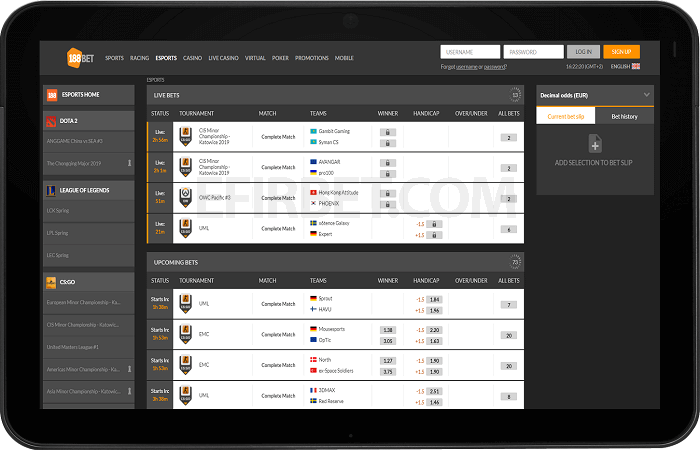This screenshot has height=450, width=700.
Task: Select Sprout handicap odds 1.84
Action: click(x=434, y=300)
